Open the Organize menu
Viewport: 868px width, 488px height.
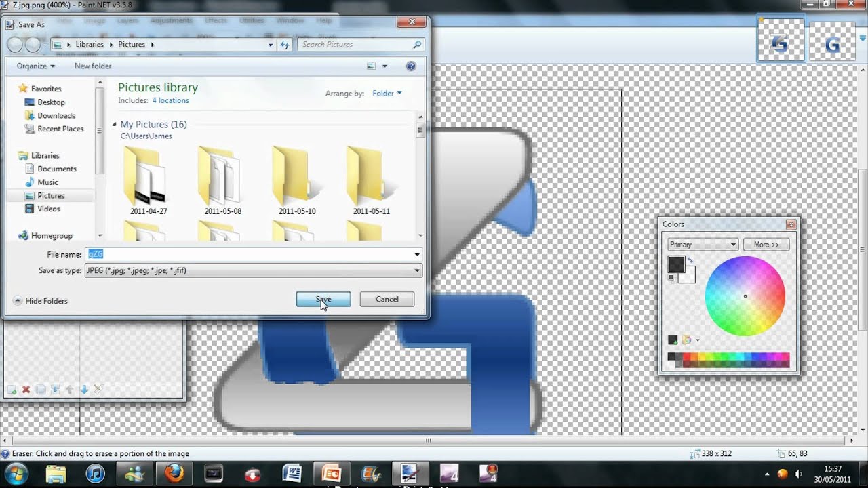35,66
